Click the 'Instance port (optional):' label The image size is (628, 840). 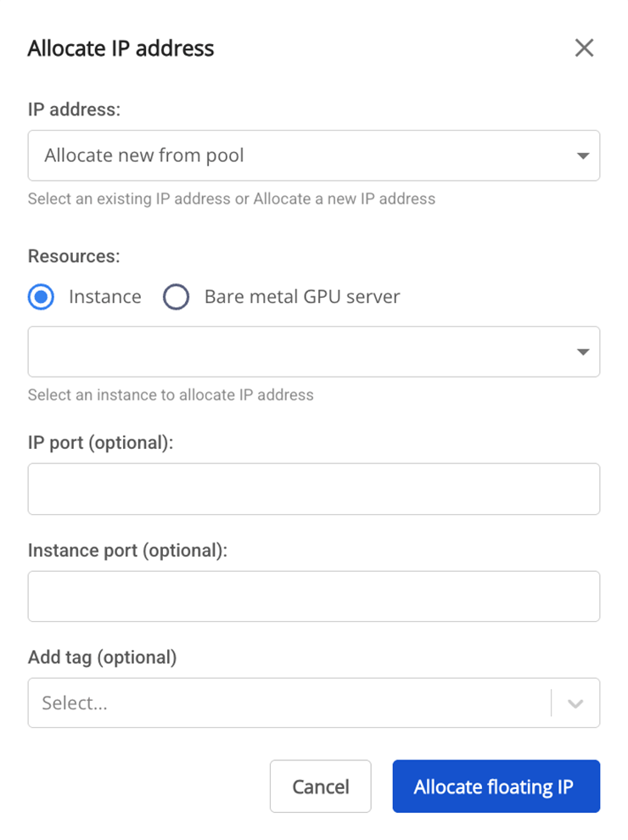coord(127,551)
